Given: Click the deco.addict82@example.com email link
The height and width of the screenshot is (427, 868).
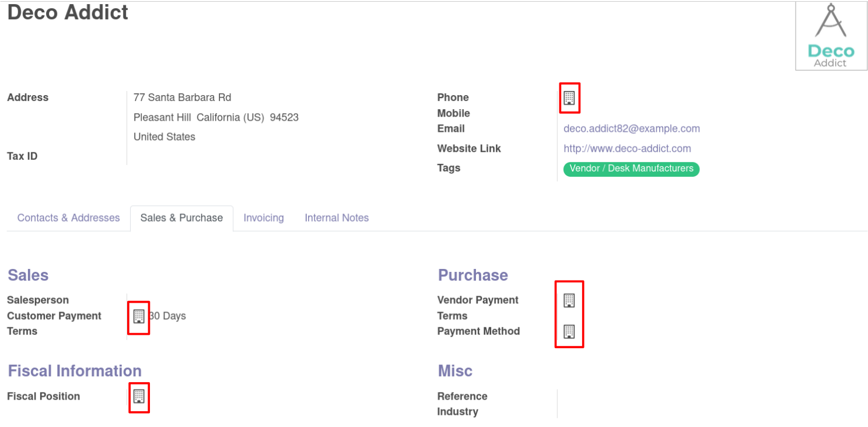Looking at the screenshot, I should (632, 128).
